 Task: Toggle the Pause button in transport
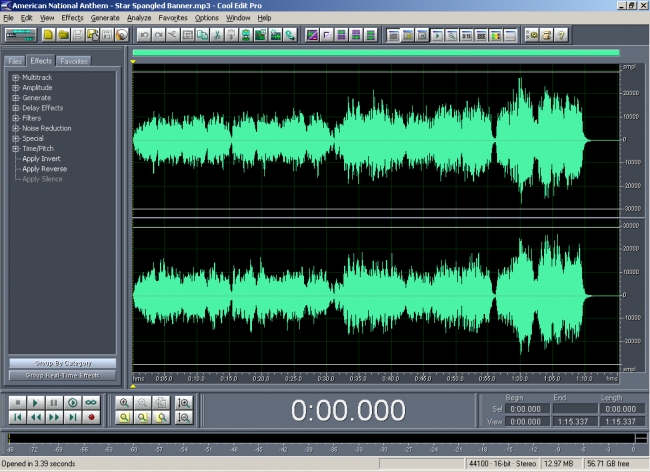pos(53,402)
